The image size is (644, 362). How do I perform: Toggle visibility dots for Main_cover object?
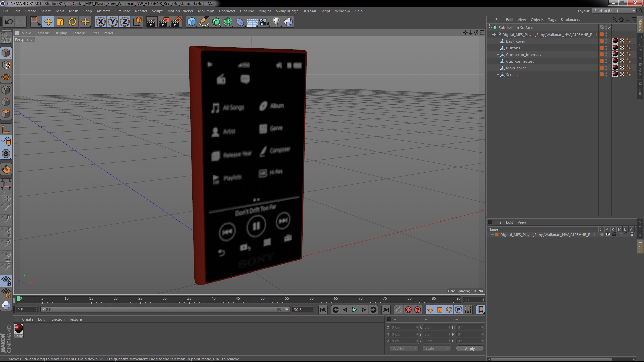point(606,68)
